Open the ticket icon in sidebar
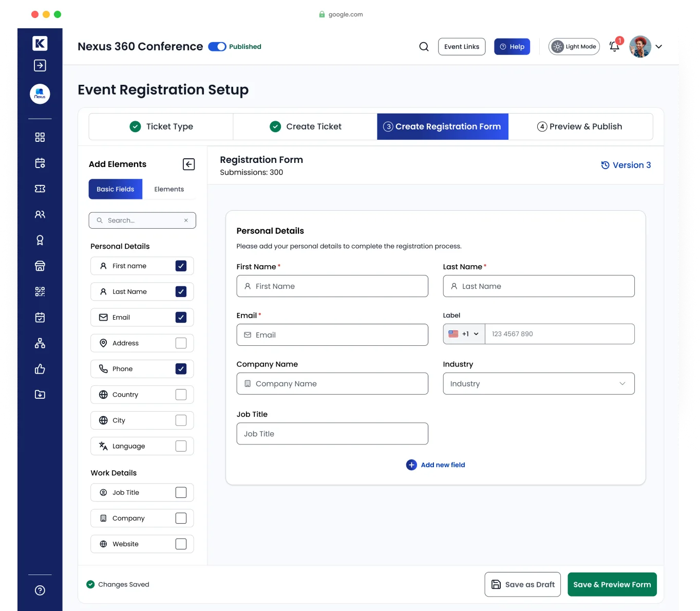 [40, 189]
